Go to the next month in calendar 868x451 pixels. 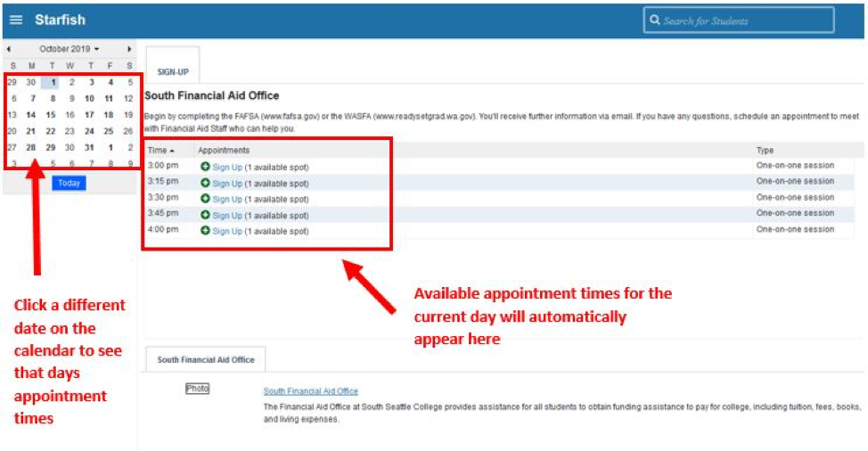(129, 49)
